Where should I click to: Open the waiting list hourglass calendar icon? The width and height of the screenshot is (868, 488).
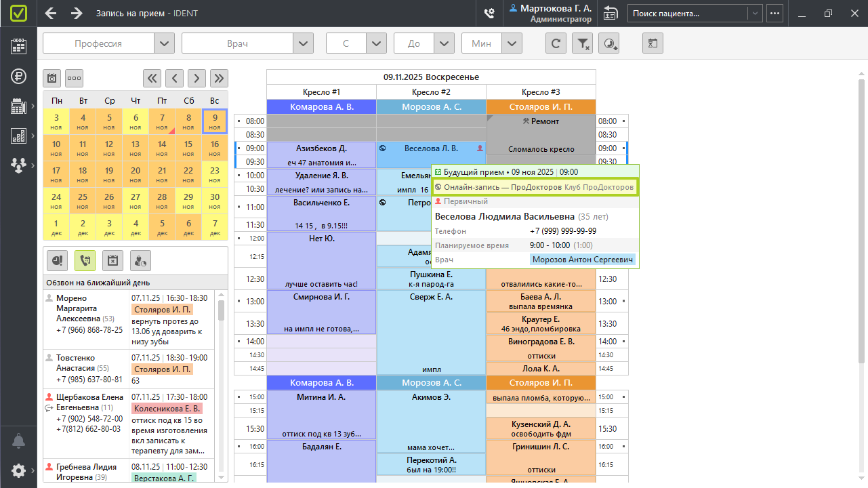653,43
